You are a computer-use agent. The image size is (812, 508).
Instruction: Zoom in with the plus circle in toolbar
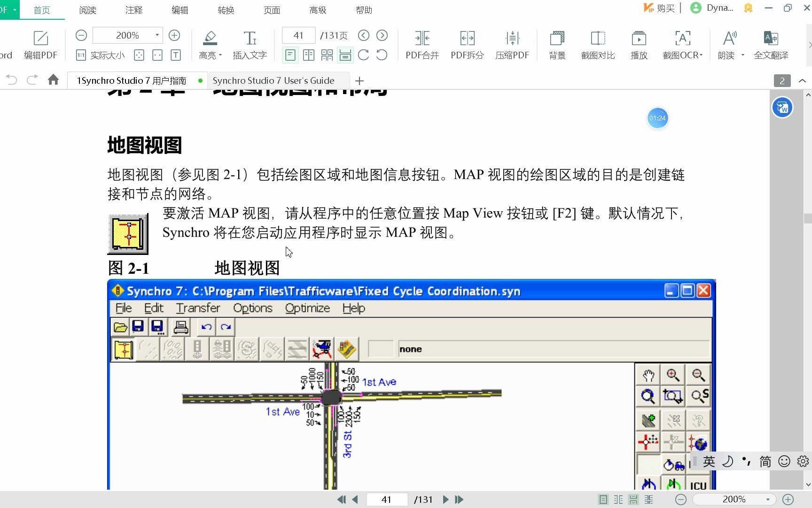coord(174,35)
